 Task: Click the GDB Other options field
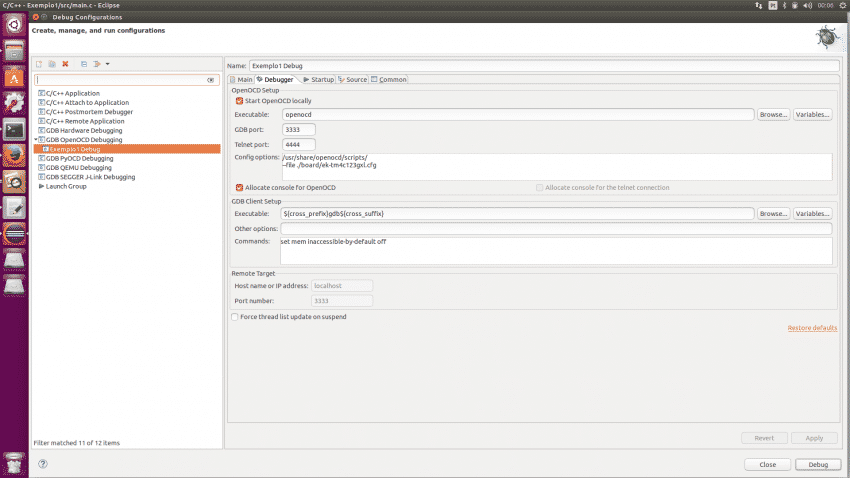tap(556, 229)
